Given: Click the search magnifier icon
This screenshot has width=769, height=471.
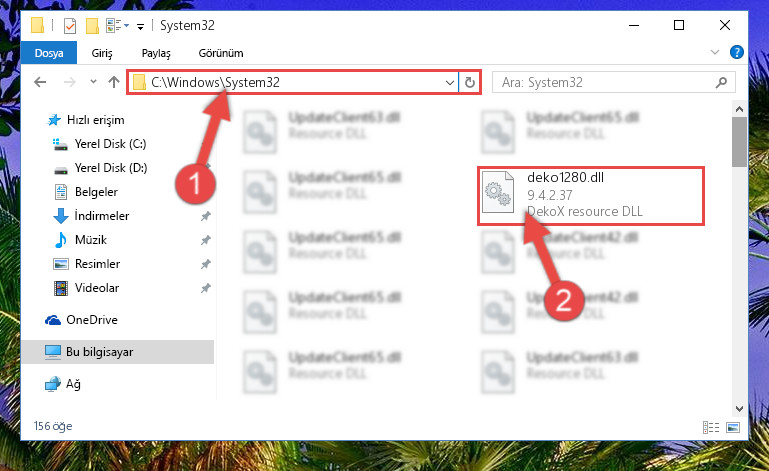Looking at the screenshot, I should (x=721, y=82).
